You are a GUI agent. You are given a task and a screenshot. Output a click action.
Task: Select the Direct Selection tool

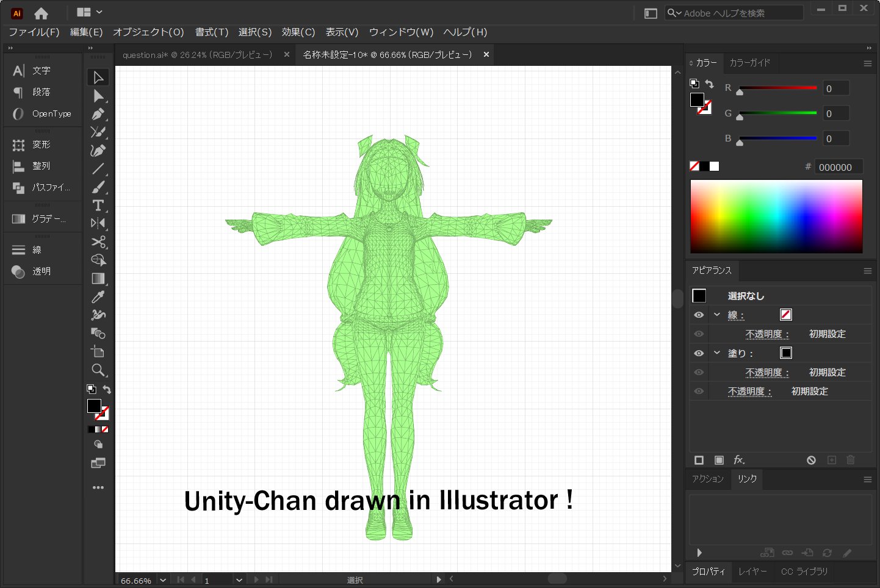[98, 96]
